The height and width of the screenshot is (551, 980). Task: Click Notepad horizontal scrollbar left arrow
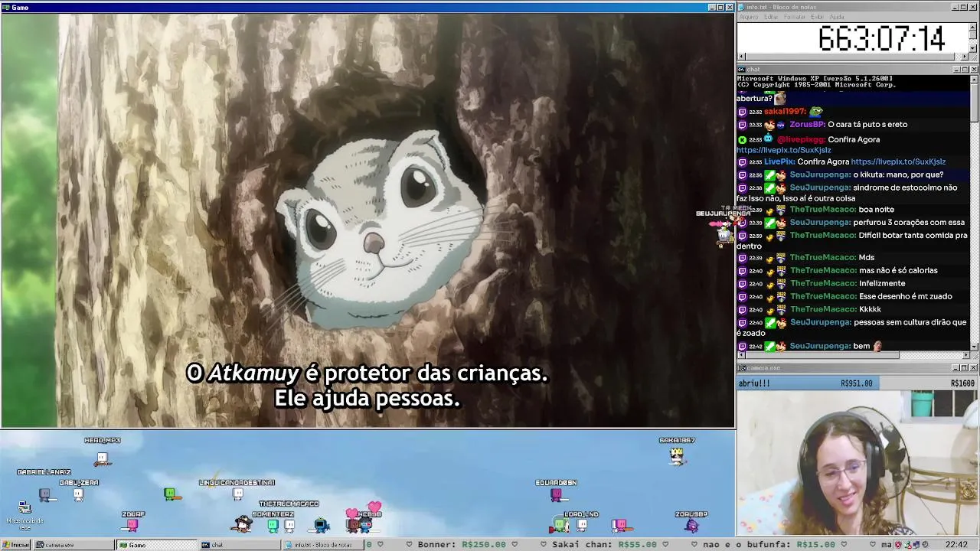click(741, 57)
